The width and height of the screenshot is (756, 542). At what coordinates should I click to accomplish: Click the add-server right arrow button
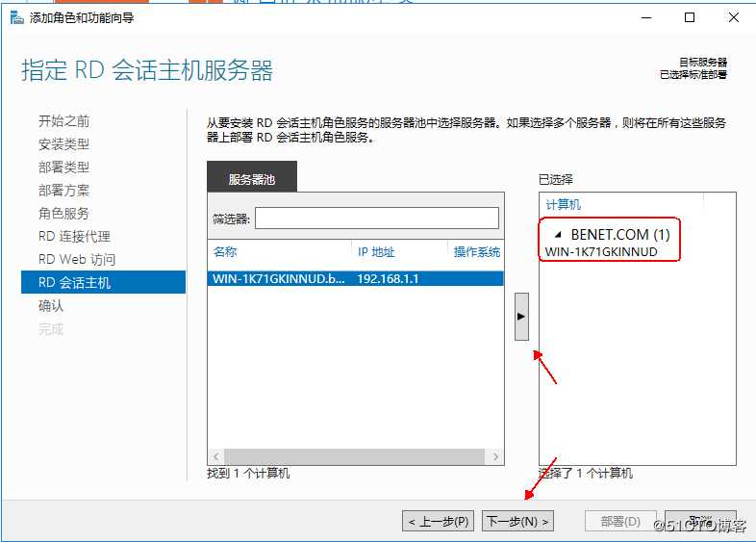coord(521,317)
